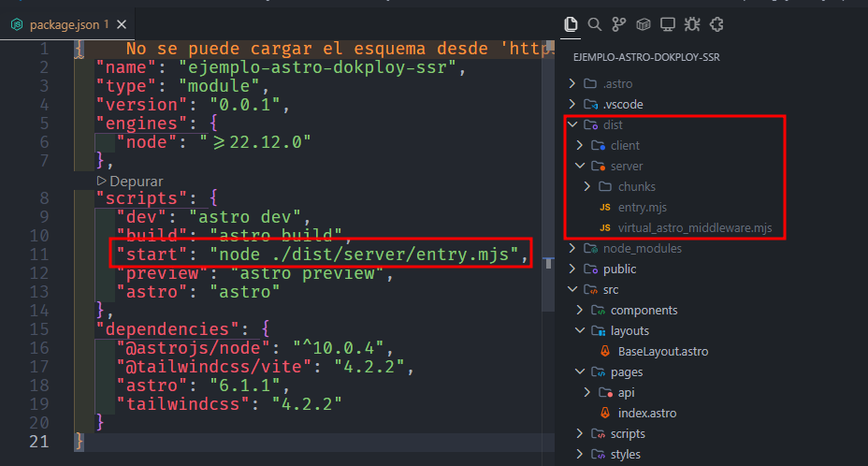Open the Source Control view icon
This screenshot has height=466, width=868.
pos(619,24)
